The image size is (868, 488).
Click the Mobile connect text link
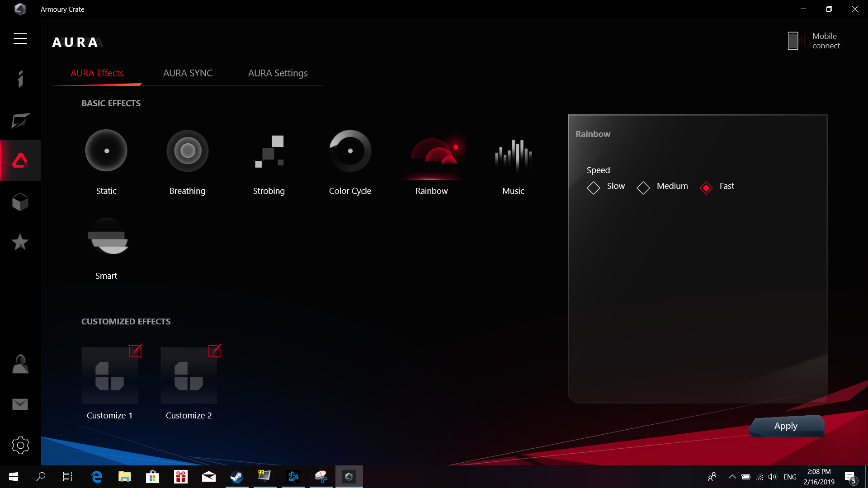(x=826, y=41)
